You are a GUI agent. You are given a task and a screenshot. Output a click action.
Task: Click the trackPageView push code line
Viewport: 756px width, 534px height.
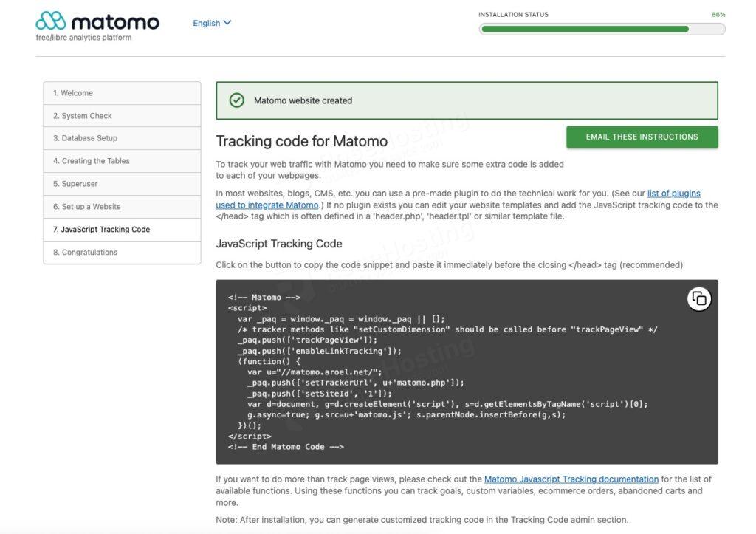pos(307,340)
